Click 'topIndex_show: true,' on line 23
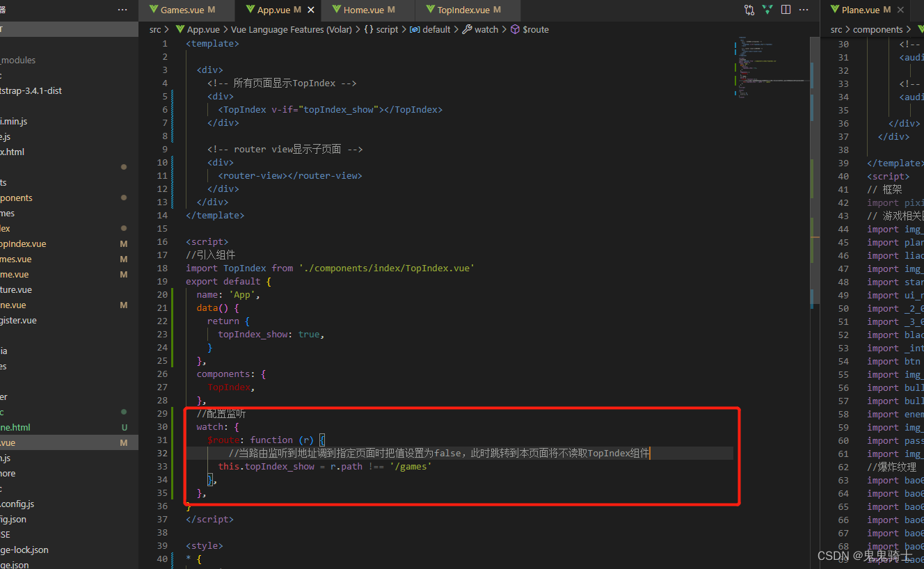 [271, 334]
